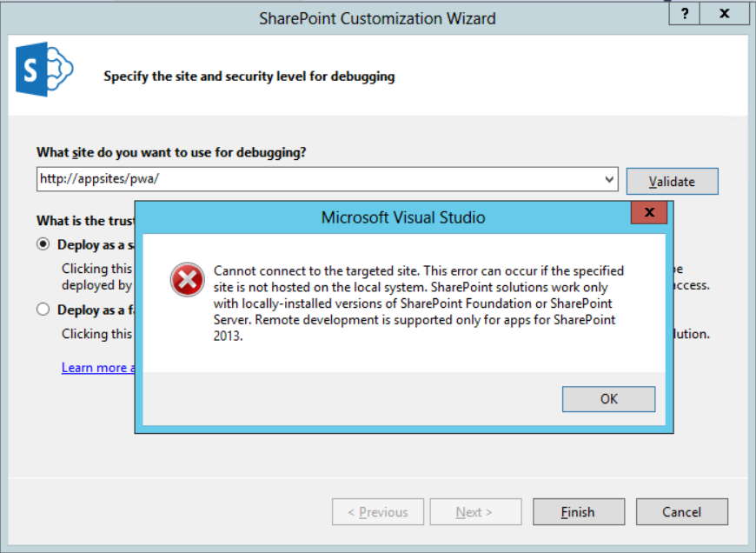
Task: Click the red error icon in the dialog
Action: point(187,279)
